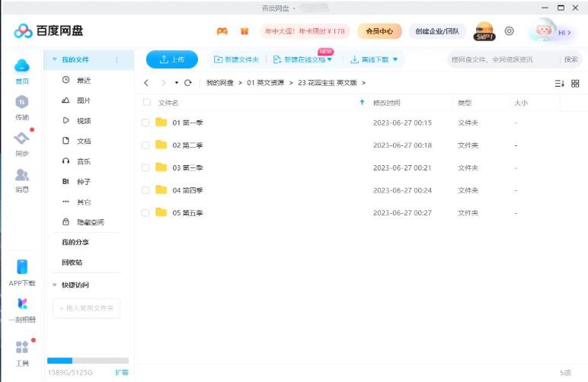
Task: Collapse the 我的文件 tree arrow
Action: [55, 59]
